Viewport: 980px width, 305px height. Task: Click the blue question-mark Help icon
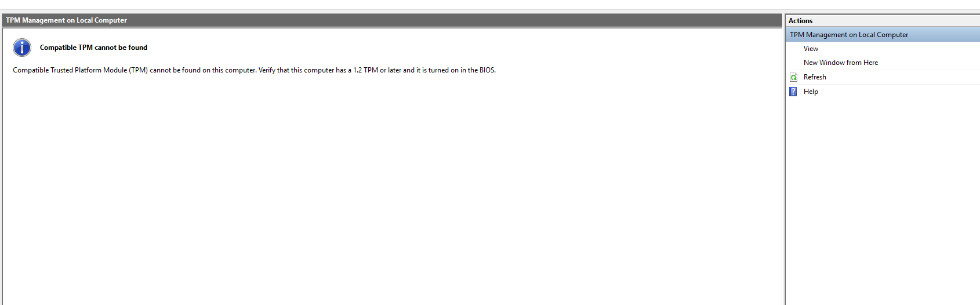[x=793, y=92]
